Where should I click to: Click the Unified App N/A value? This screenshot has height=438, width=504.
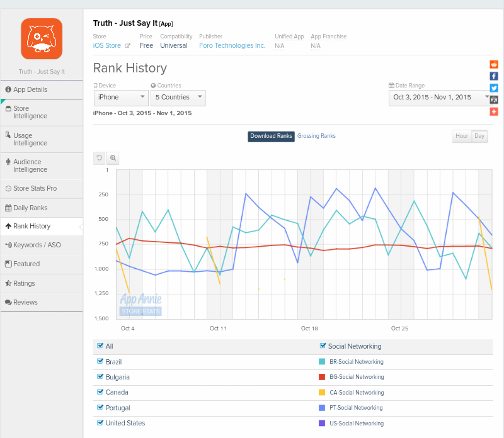279,46
